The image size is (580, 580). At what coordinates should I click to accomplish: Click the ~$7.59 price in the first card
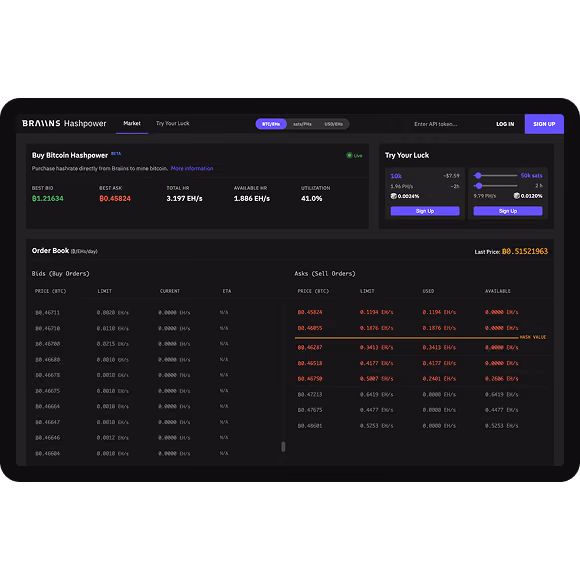pyautogui.click(x=451, y=176)
